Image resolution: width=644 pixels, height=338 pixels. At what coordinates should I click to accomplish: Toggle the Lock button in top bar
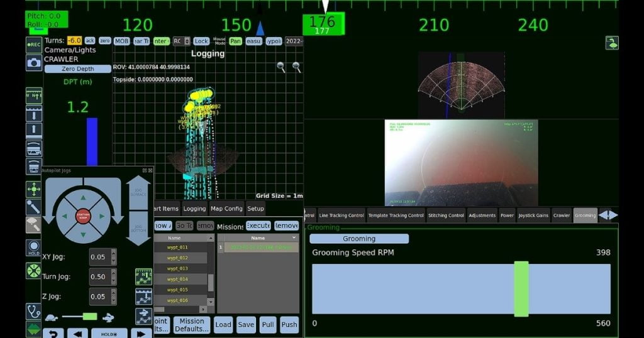201,41
